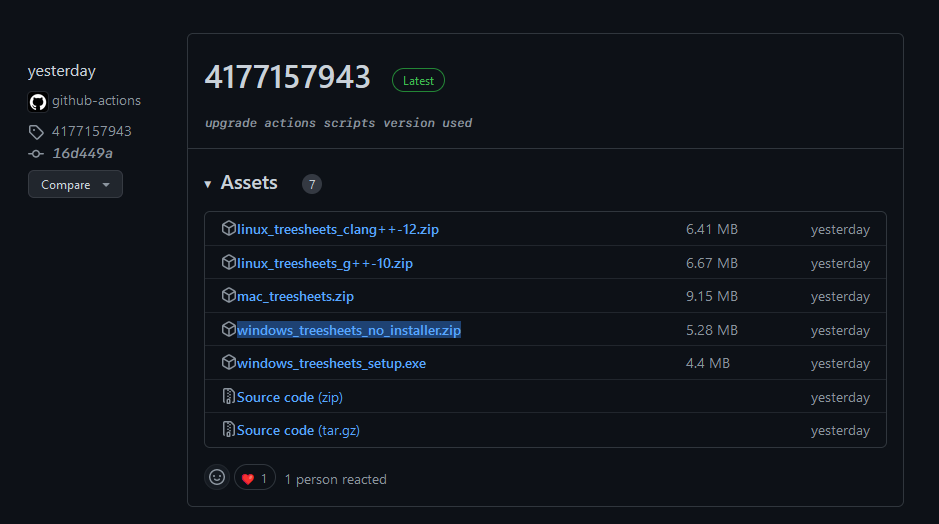Screen dimensions: 939x524
Task: Click the 9.15 MB size value
Action: pos(712,296)
